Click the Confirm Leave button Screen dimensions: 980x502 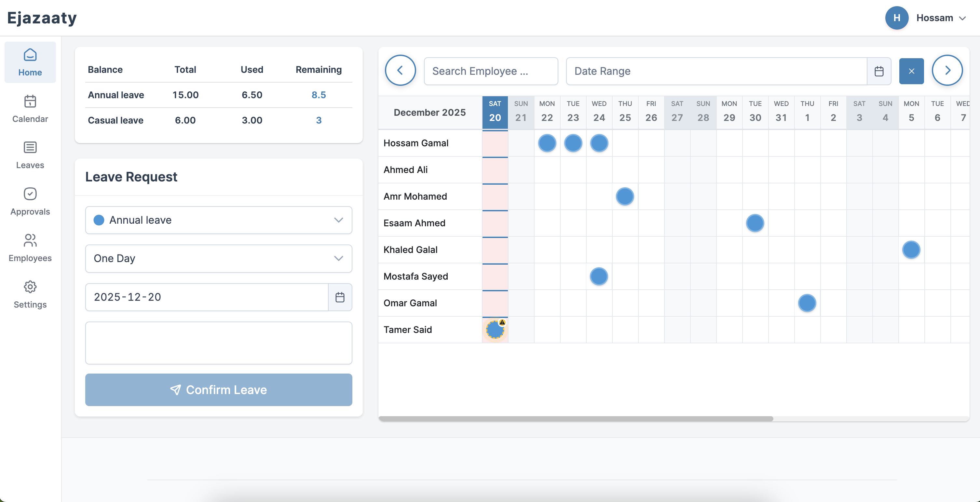click(218, 390)
